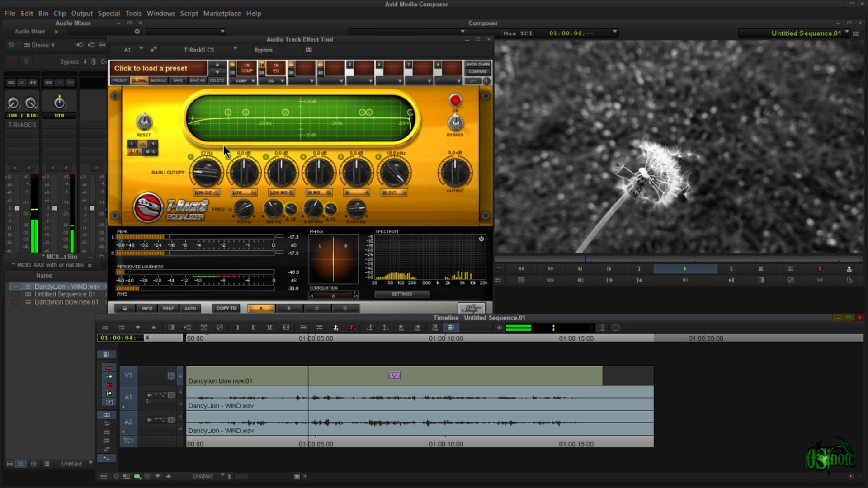Click the EQ Output gain knob
Screen dimensions: 868x488
pos(455,173)
